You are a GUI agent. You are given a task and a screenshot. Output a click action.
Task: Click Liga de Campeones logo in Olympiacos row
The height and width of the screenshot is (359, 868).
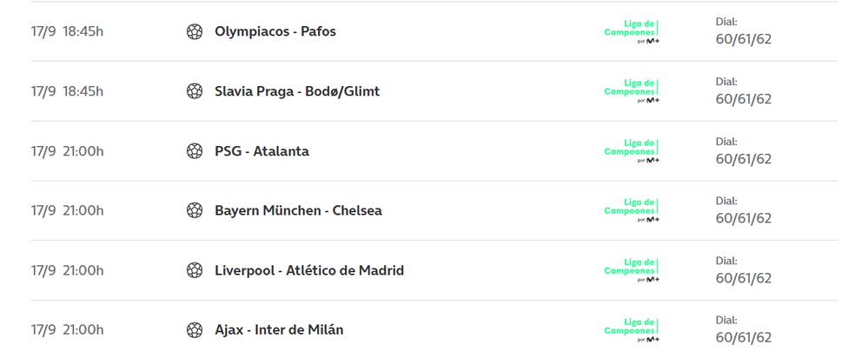pyautogui.click(x=633, y=31)
